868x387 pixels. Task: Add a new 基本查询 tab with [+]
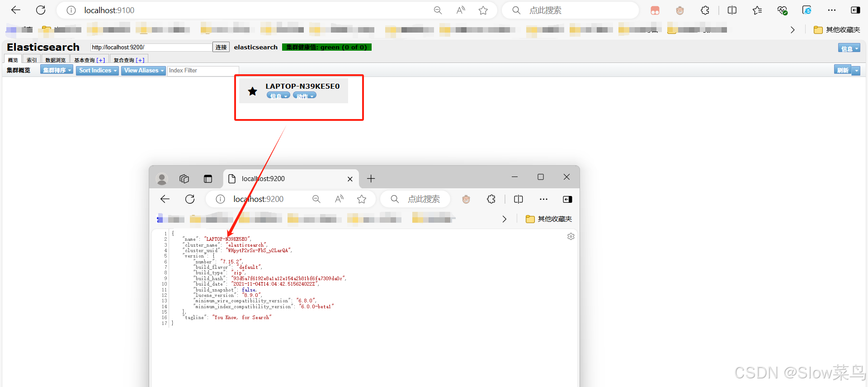point(101,60)
